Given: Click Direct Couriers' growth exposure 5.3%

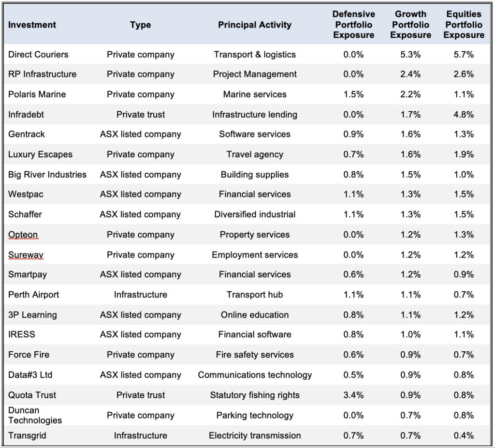Looking at the screenshot, I should pyautogui.click(x=410, y=54).
